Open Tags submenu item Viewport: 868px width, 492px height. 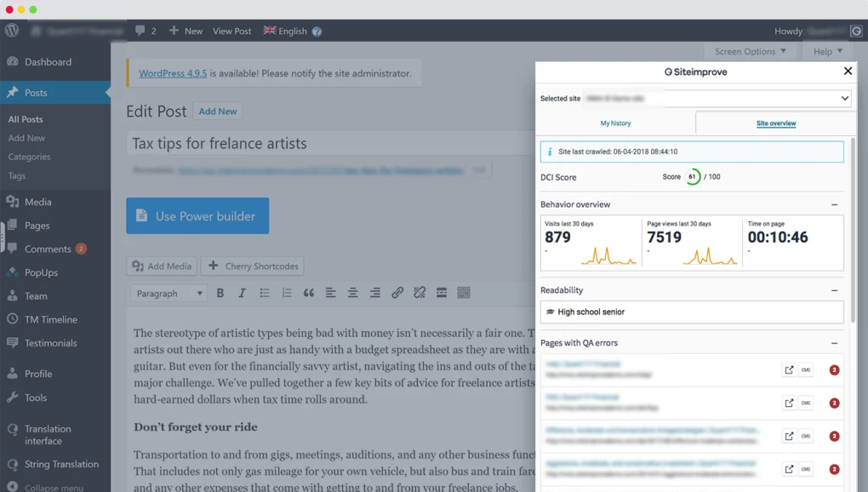click(17, 175)
